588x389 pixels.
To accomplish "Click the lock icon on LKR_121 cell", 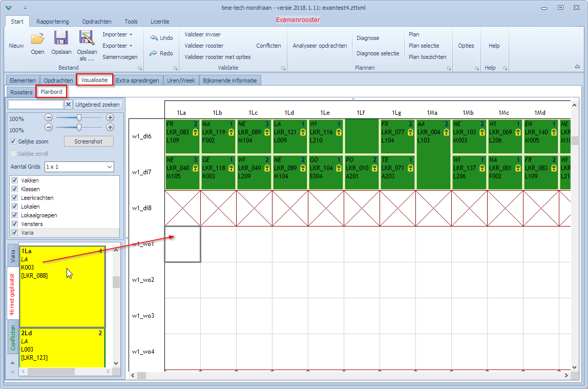I will 303,132.
